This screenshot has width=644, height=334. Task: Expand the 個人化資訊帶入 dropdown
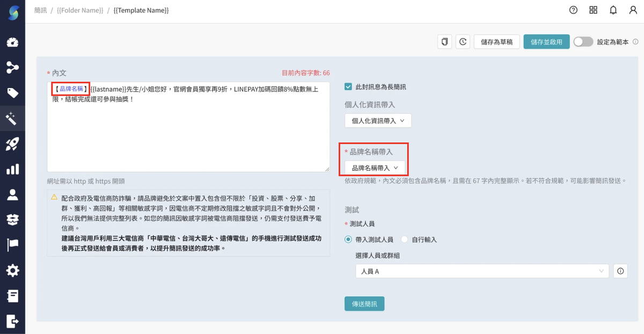[378, 121]
